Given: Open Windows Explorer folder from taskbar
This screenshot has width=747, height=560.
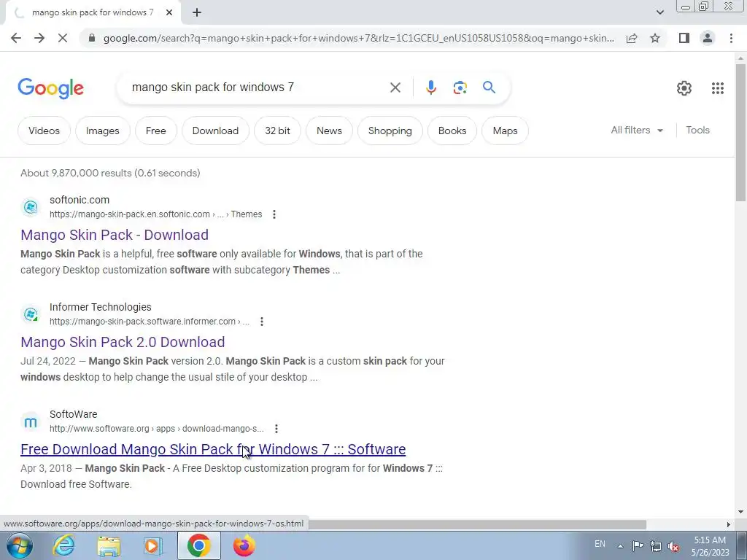Looking at the screenshot, I should click(x=109, y=545).
